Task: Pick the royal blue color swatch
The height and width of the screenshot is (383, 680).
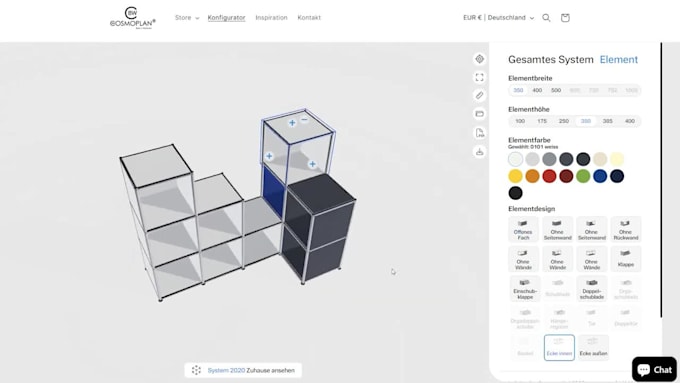Action: pos(600,176)
